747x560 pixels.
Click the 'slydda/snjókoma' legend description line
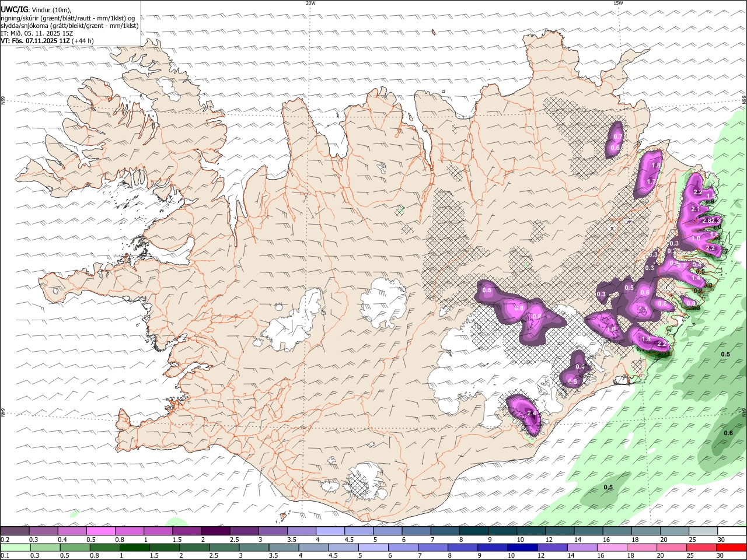[x=70, y=26]
